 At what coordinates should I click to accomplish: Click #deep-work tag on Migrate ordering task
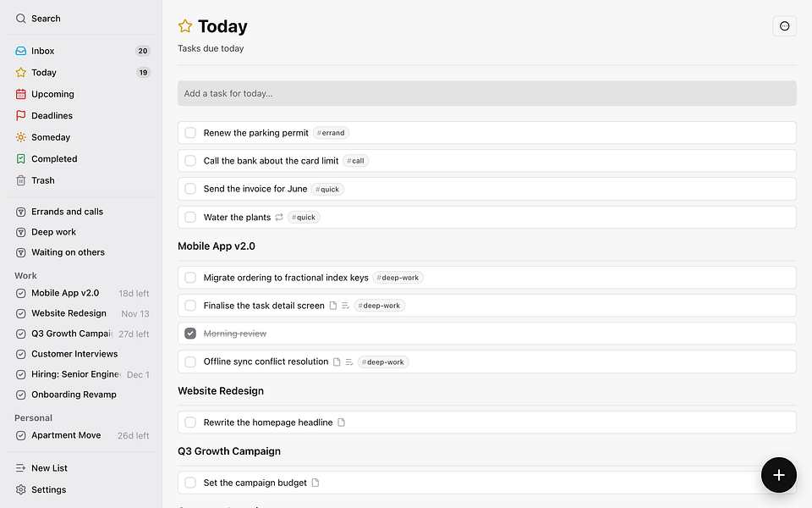(x=398, y=278)
